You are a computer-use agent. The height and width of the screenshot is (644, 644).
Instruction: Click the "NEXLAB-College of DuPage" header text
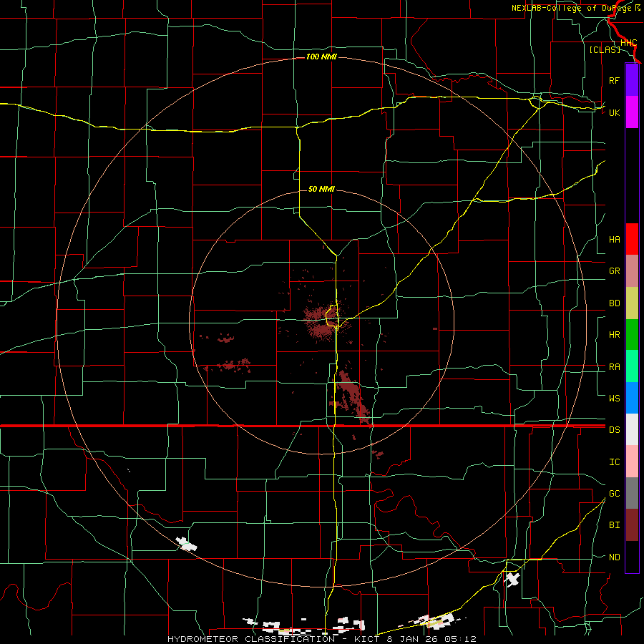[572, 8]
